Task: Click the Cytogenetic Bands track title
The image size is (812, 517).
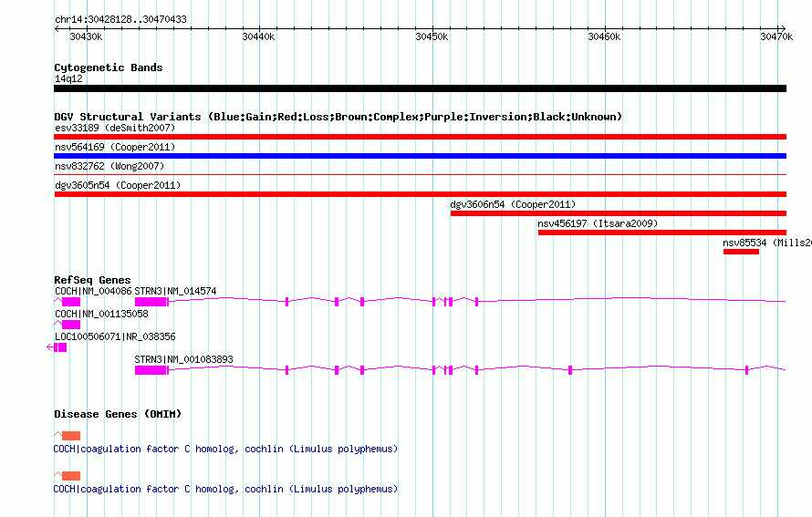Action: (x=109, y=67)
